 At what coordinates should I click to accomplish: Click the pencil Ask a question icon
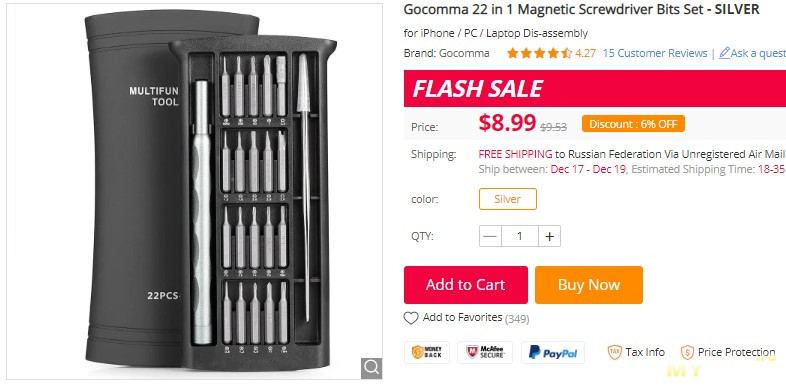tap(724, 53)
